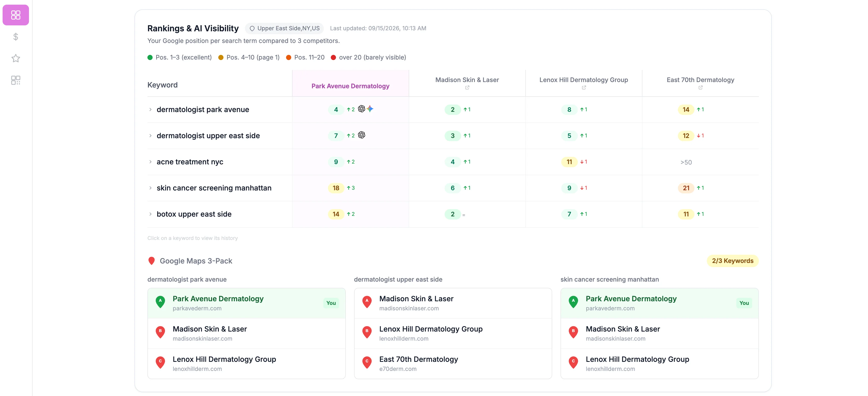Image resolution: width=868 pixels, height=396 pixels.
Task: Click parkavederm.com in dermatologist park avenue pack
Action: [x=197, y=308]
